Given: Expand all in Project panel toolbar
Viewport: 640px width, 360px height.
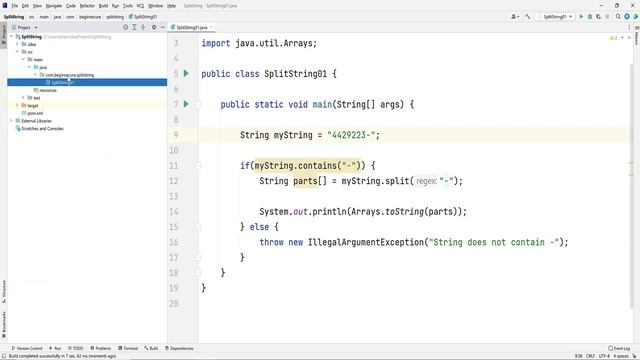Looking at the screenshot, I should pos(134,27).
